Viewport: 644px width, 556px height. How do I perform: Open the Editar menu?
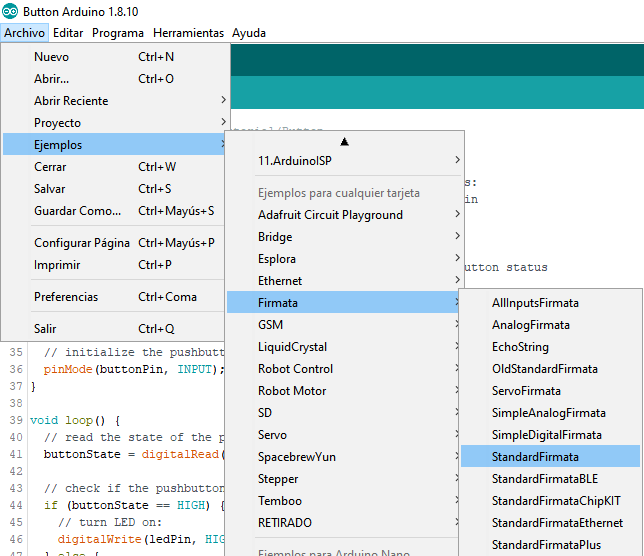[68, 33]
